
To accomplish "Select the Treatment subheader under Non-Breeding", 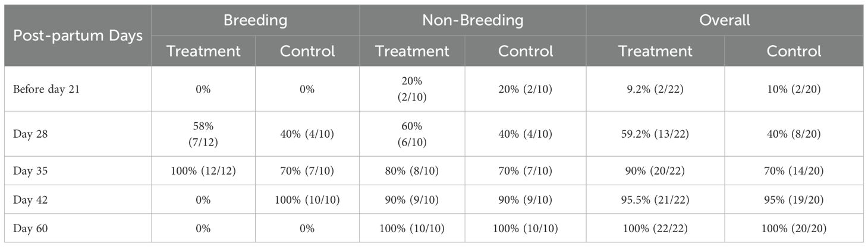I will point(412,51).
